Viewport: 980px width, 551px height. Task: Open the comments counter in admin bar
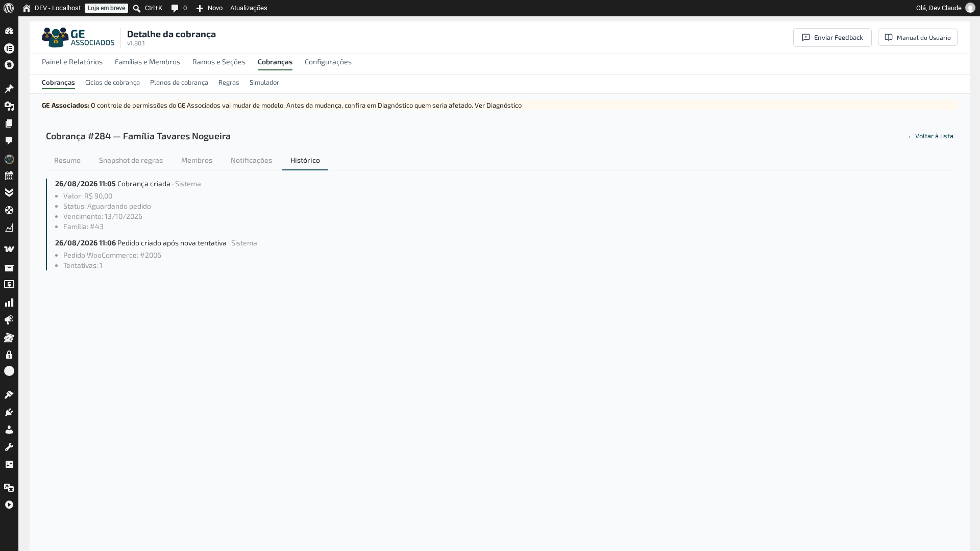(179, 8)
